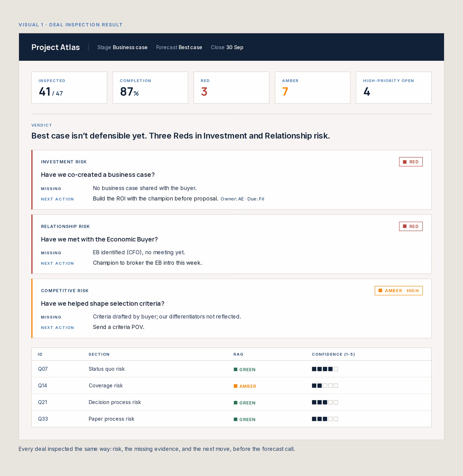Select row ID Q07
This screenshot has height=476, width=463.
[x=43, y=369]
